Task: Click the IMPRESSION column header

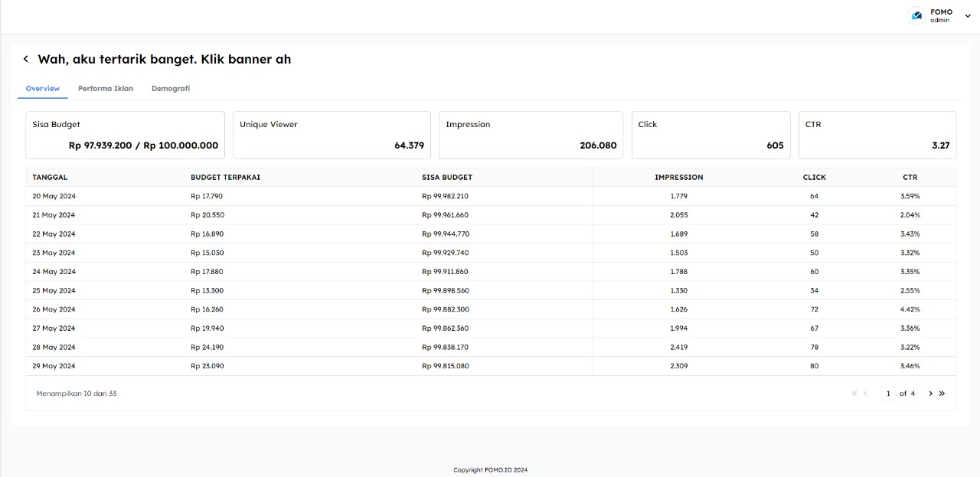Action: click(679, 178)
